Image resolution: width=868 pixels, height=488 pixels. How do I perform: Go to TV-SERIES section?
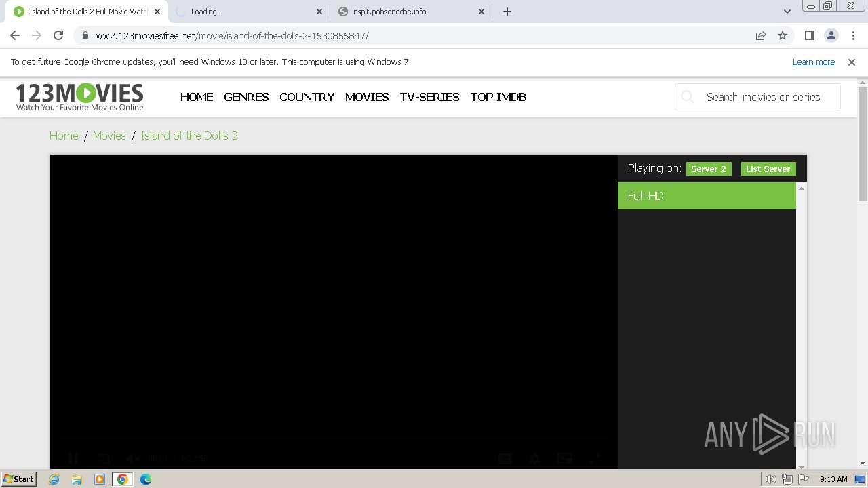click(x=429, y=97)
